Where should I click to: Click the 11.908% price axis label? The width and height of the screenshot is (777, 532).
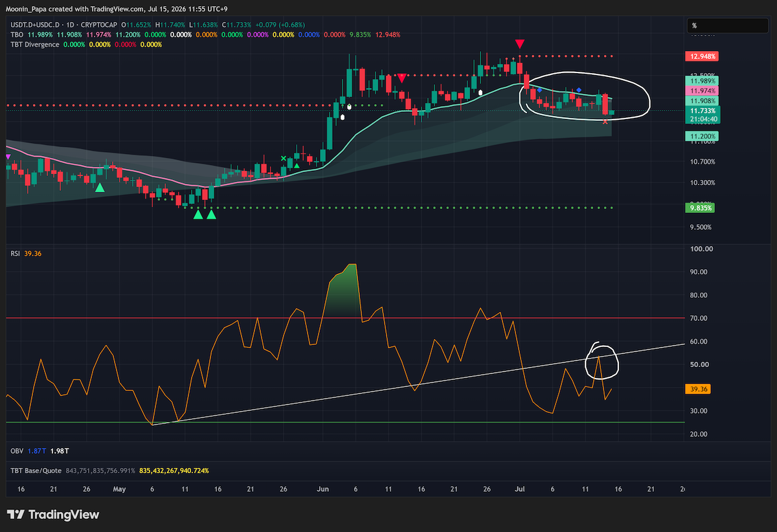tap(702, 102)
